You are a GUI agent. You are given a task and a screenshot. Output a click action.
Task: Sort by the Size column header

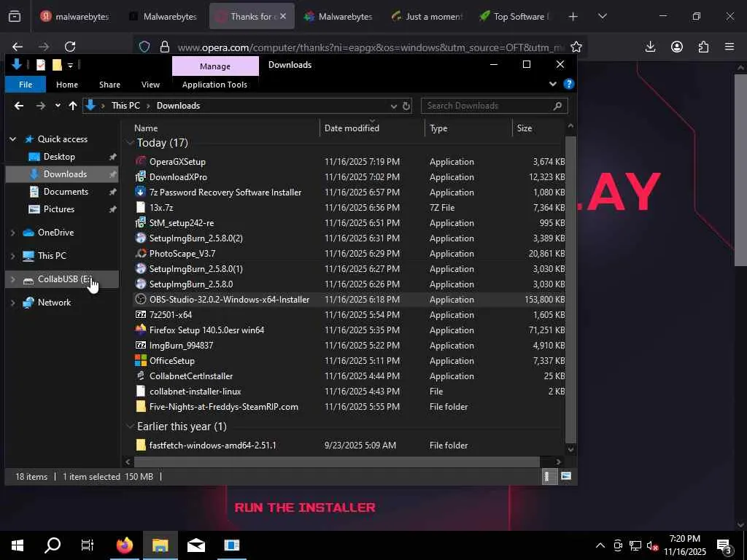[x=524, y=128]
